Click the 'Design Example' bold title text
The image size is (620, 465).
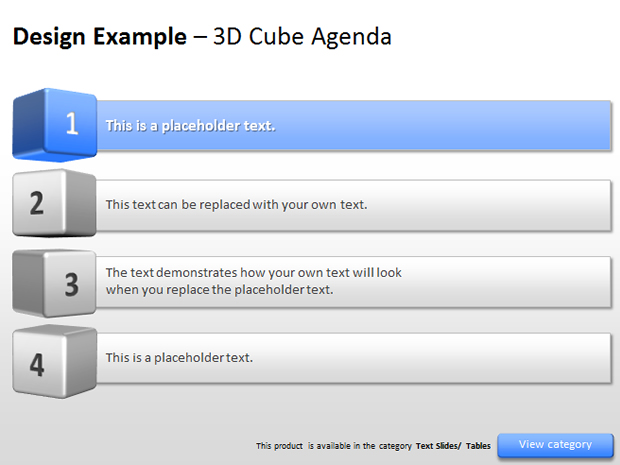coord(100,37)
